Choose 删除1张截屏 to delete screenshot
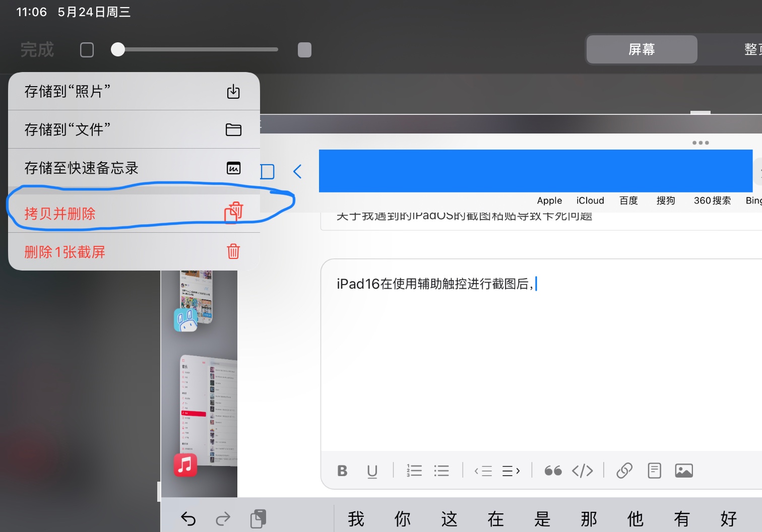 pos(134,252)
